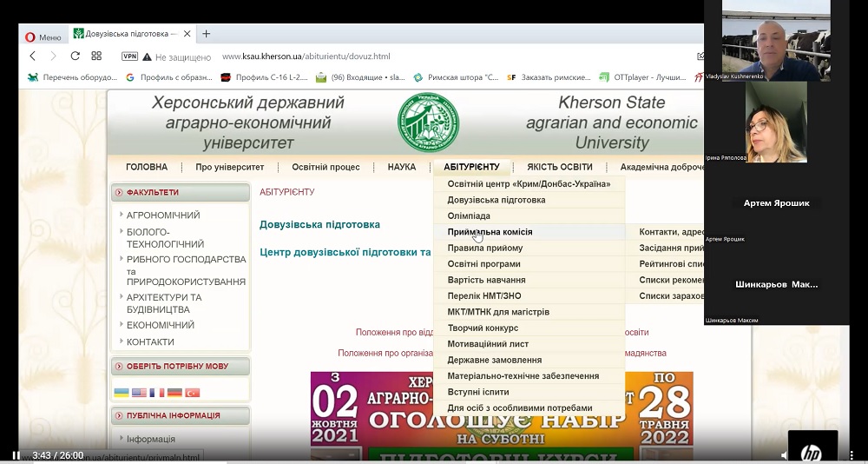Switch language with the Turkish flag
This screenshot has height=464, width=868.
point(192,393)
